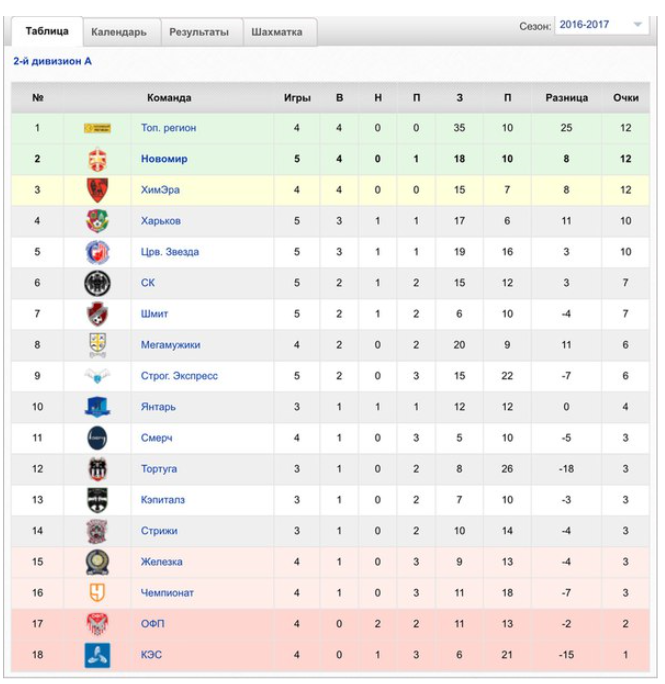Viewport: 665px width, 684px height.
Task: Click the Новомир team crest icon
Action: [97, 159]
